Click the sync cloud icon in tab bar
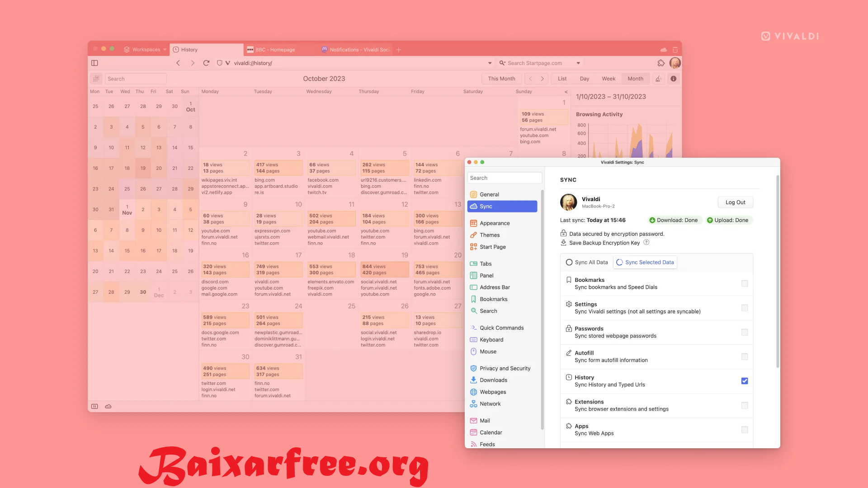The height and width of the screenshot is (488, 868). [663, 50]
